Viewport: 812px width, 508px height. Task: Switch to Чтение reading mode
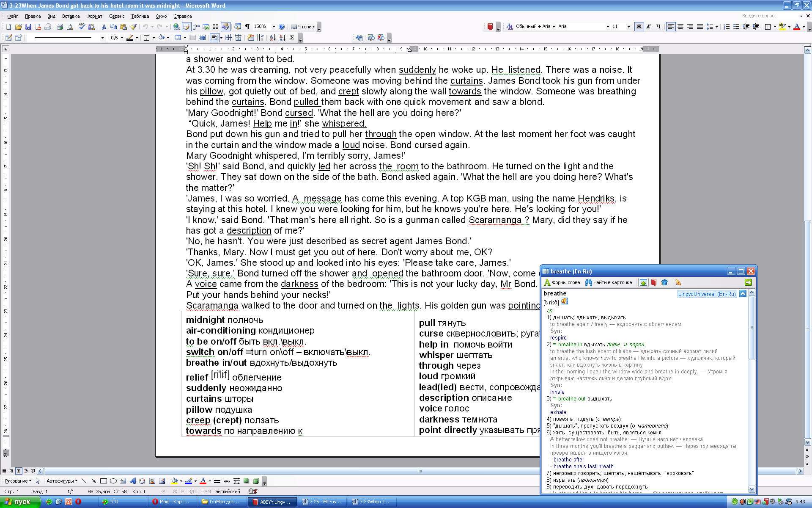(302, 27)
